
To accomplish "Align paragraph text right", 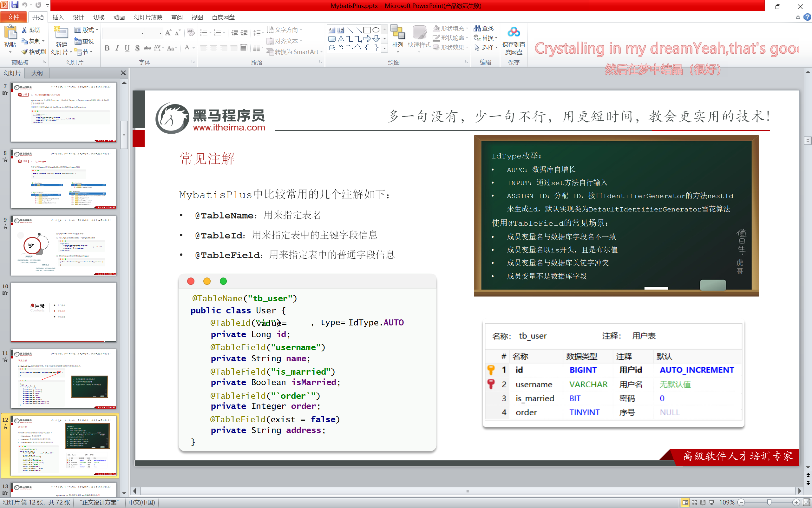I will (x=224, y=48).
